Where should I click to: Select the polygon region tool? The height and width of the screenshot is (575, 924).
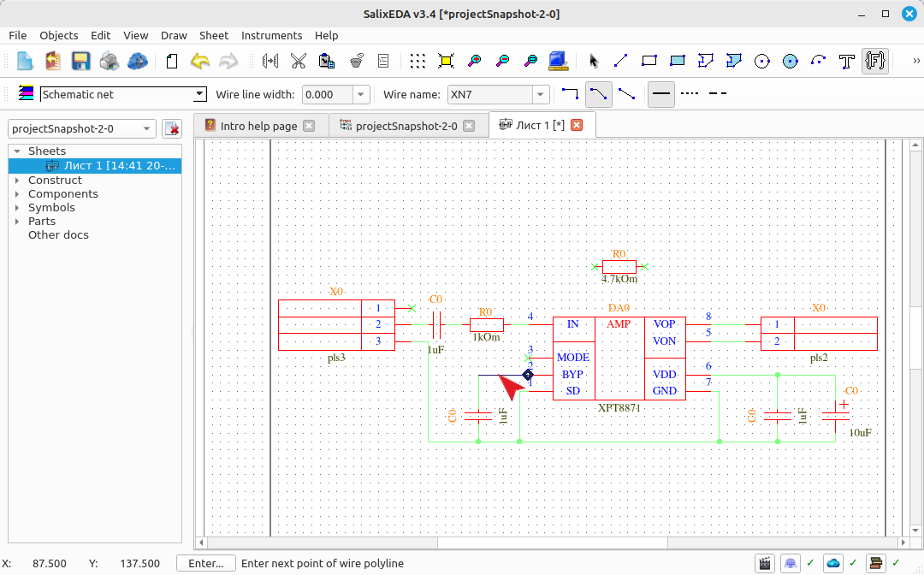point(705,61)
